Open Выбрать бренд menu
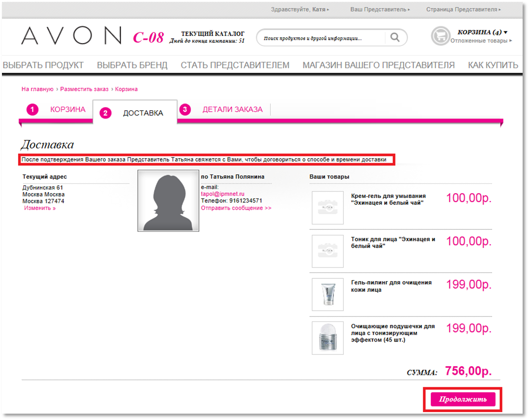 coord(132,65)
